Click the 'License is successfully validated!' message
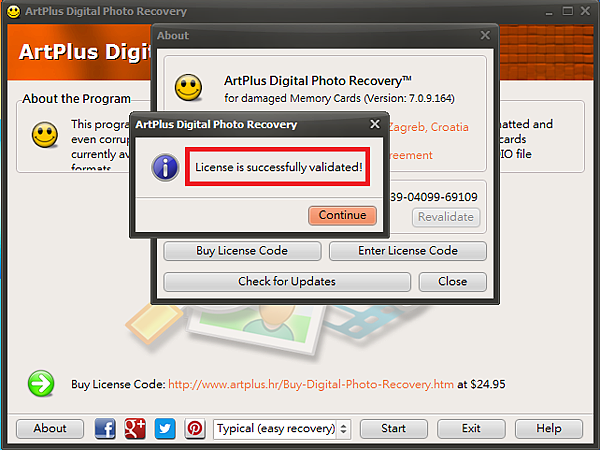This screenshot has width=600, height=450. [x=279, y=167]
